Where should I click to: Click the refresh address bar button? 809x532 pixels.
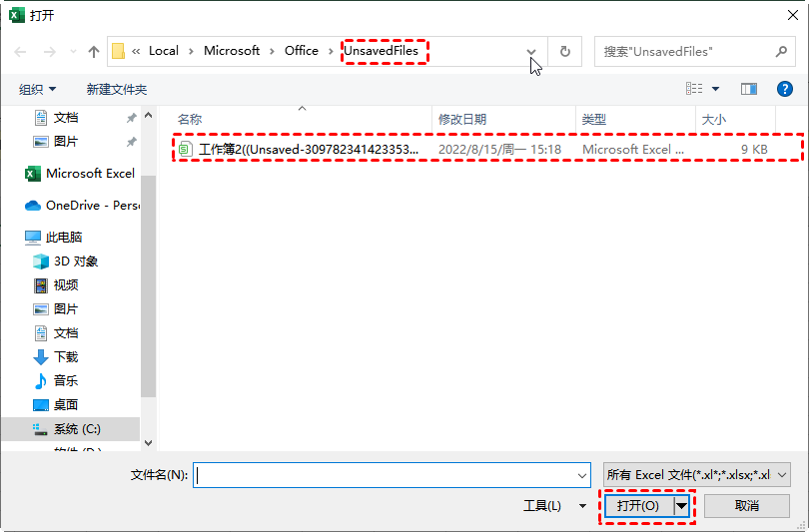[565, 52]
